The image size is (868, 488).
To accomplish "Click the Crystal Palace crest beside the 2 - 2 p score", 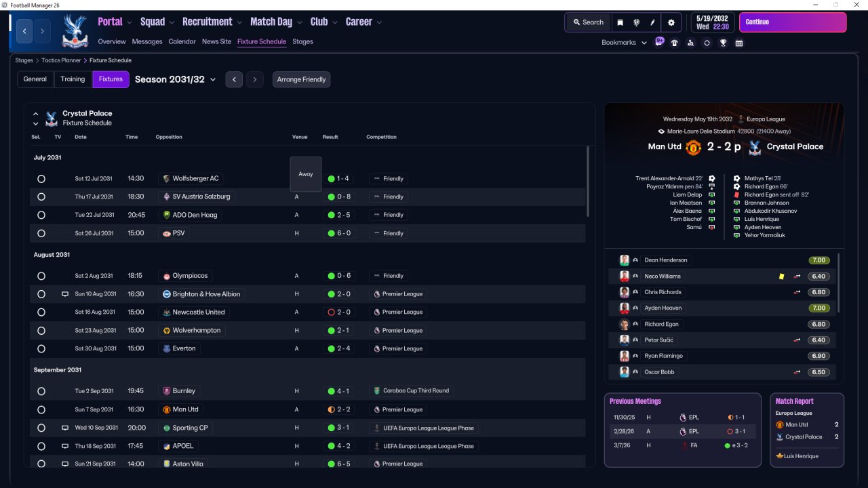I will click(x=753, y=147).
